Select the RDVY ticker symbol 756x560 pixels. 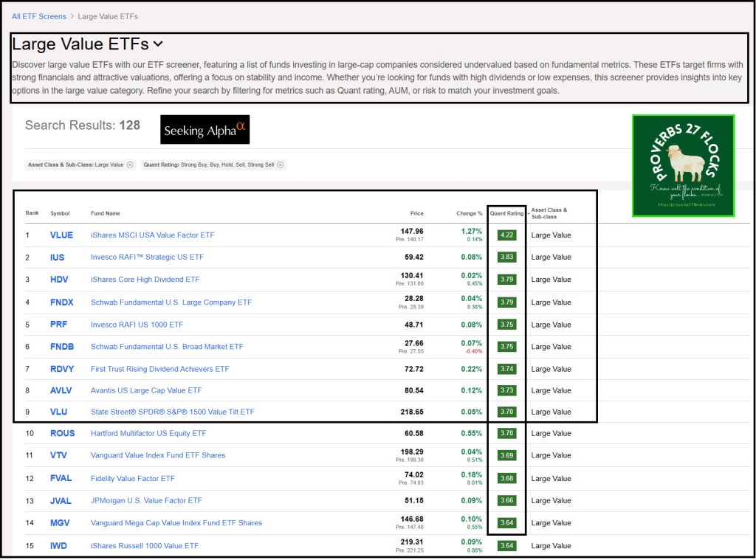pyautogui.click(x=62, y=369)
